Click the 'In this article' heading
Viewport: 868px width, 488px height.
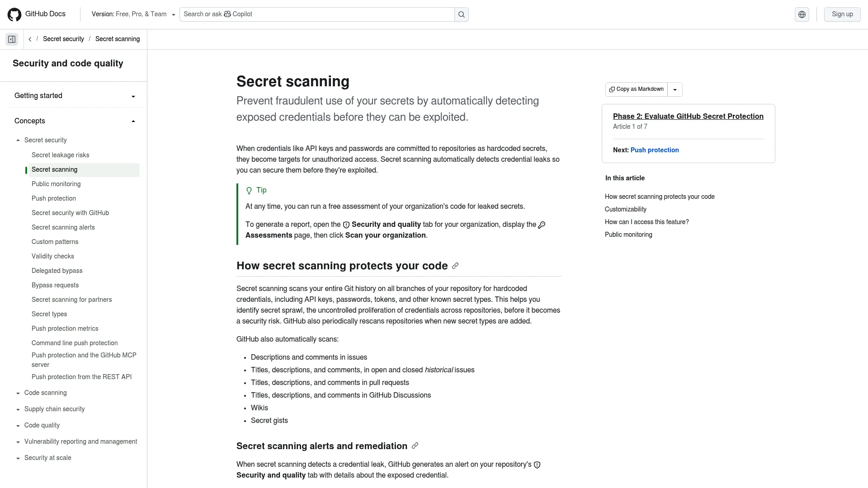click(x=625, y=178)
